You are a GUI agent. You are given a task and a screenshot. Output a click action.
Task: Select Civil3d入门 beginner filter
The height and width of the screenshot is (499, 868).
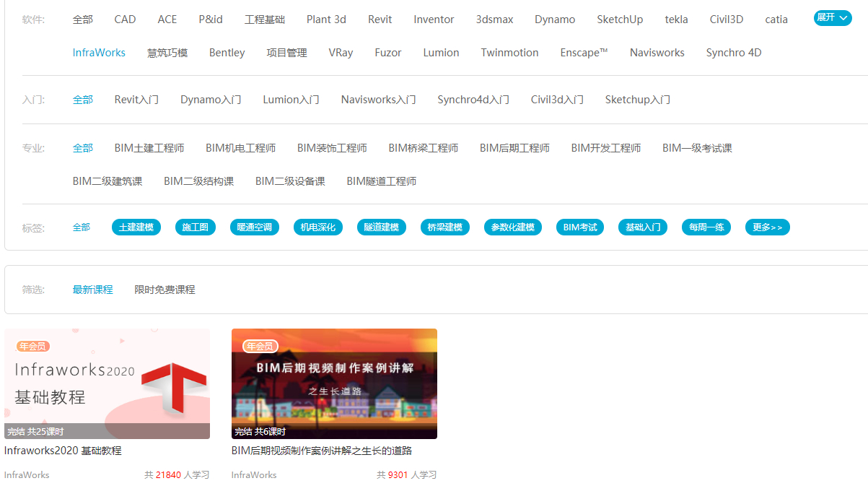coord(557,100)
